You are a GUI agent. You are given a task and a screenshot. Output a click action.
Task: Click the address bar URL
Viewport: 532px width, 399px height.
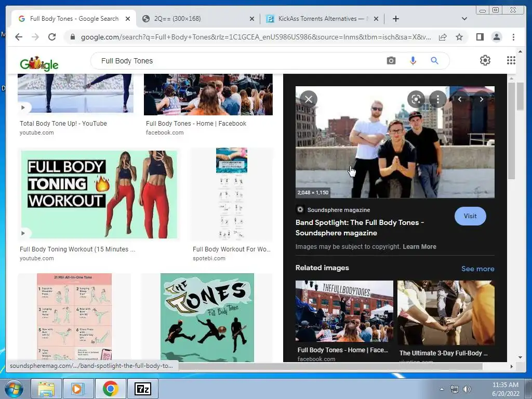click(x=256, y=37)
